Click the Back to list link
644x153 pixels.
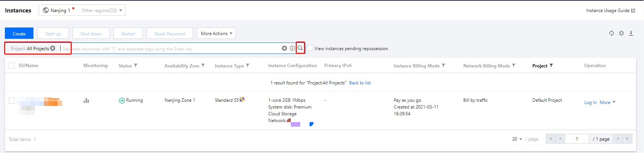click(x=360, y=83)
